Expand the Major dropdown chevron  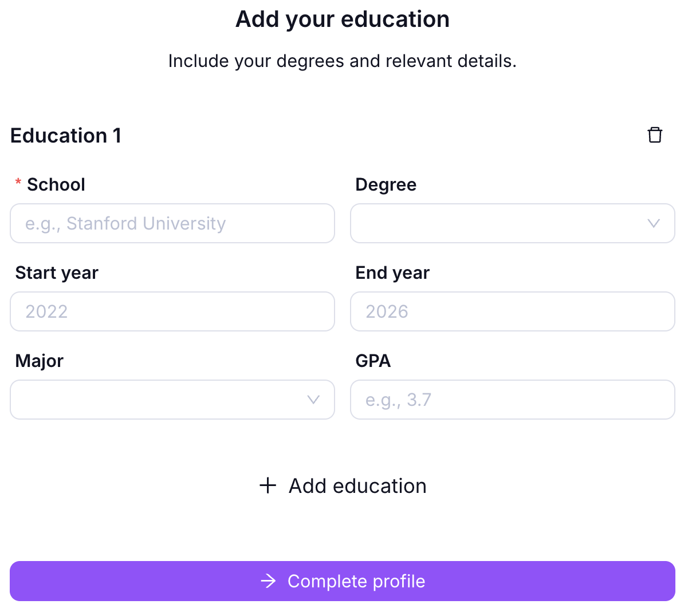(313, 400)
